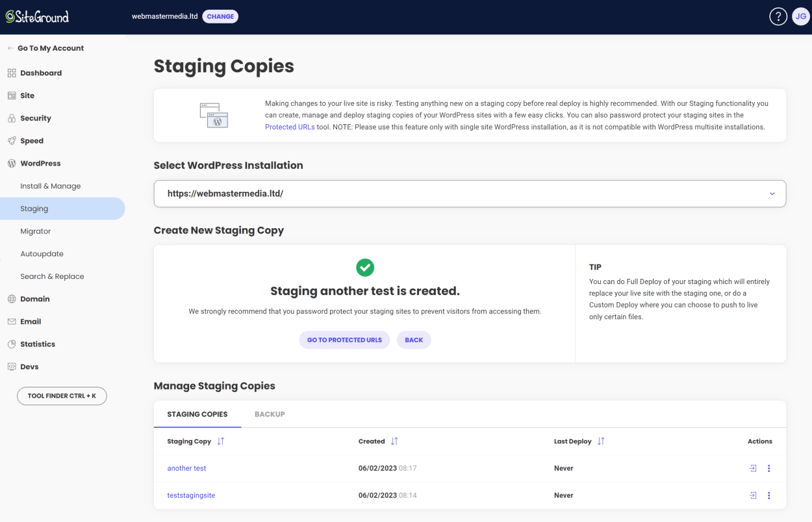Switch to the BACKUP tab
Image resolution: width=812 pixels, height=522 pixels.
270,414
